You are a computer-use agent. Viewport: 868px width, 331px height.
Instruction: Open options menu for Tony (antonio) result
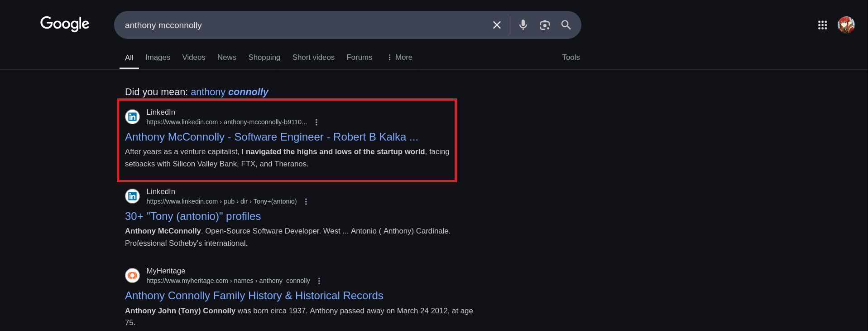pyautogui.click(x=306, y=202)
